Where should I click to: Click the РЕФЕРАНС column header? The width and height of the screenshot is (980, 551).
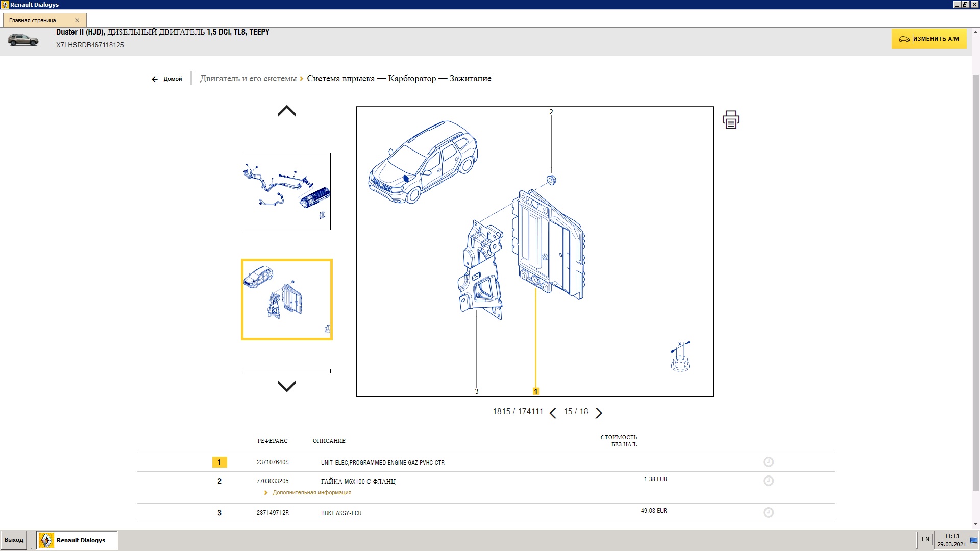tap(273, 441)
